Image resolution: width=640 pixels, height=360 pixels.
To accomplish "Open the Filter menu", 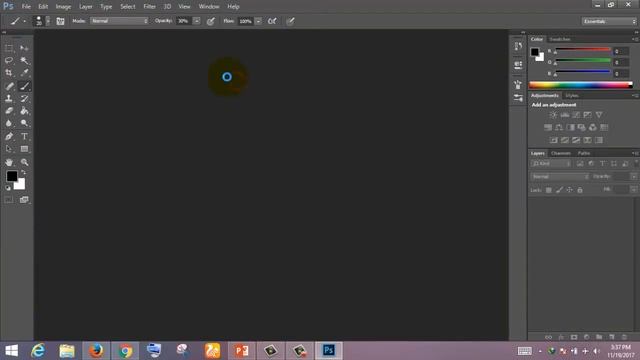I will [x=149, y=7].
